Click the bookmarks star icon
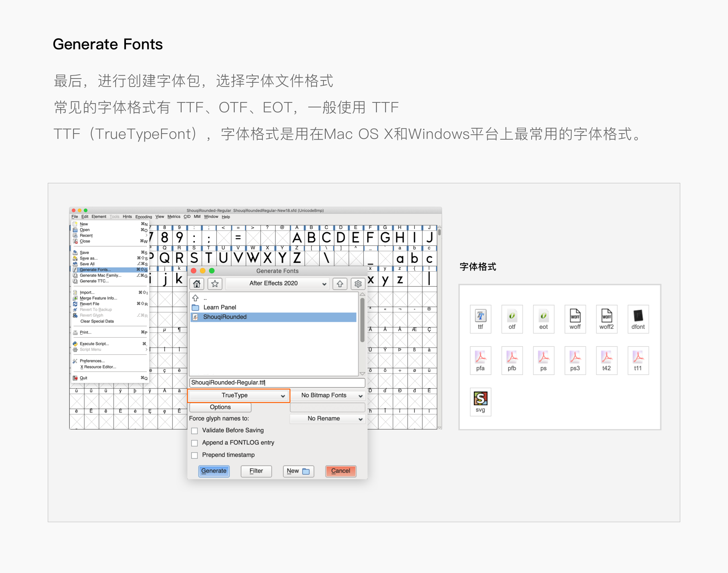 coord(215,283)
